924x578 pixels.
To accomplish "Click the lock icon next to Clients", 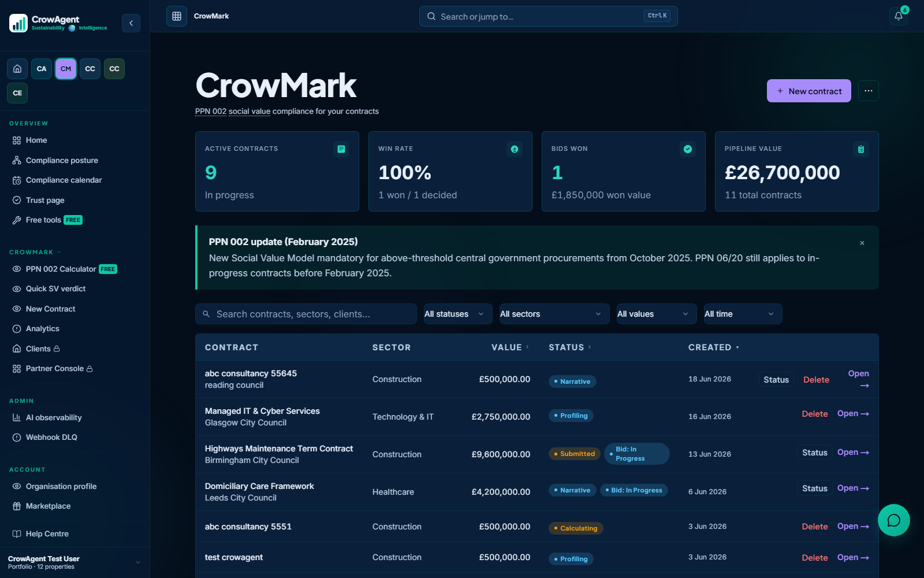I will point(57,349).
